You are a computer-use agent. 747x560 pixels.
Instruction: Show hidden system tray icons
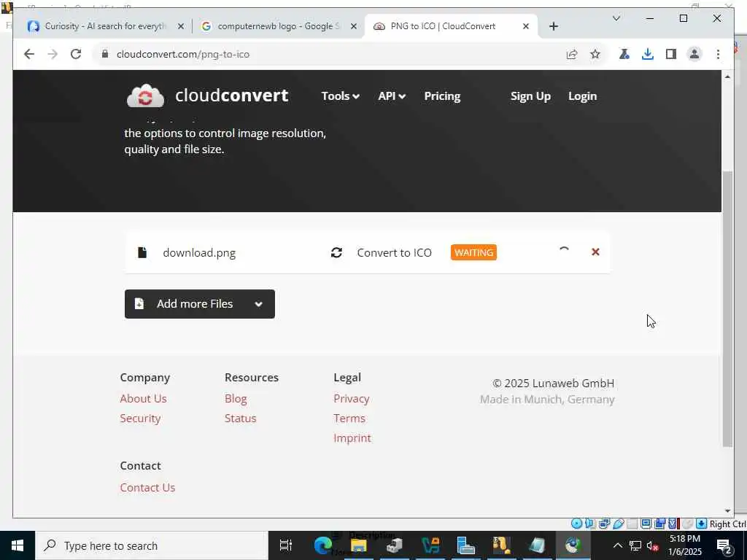[617, 545]
